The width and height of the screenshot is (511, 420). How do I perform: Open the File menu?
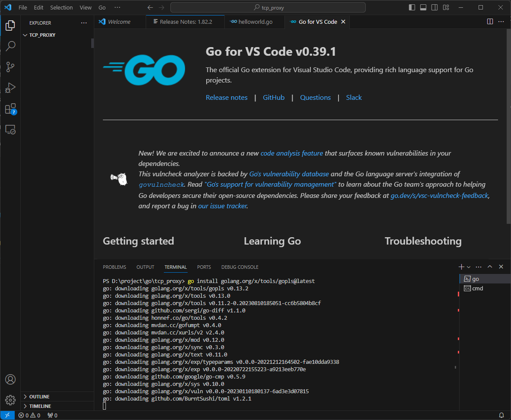(23, 7)
